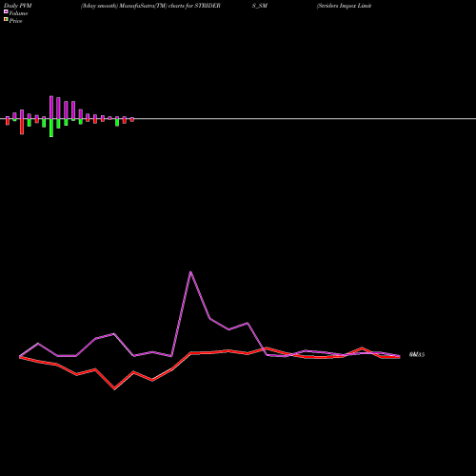Click the 'Striders Impex Limit' company name text
476x476 pixels.
(x=344, y=6)
